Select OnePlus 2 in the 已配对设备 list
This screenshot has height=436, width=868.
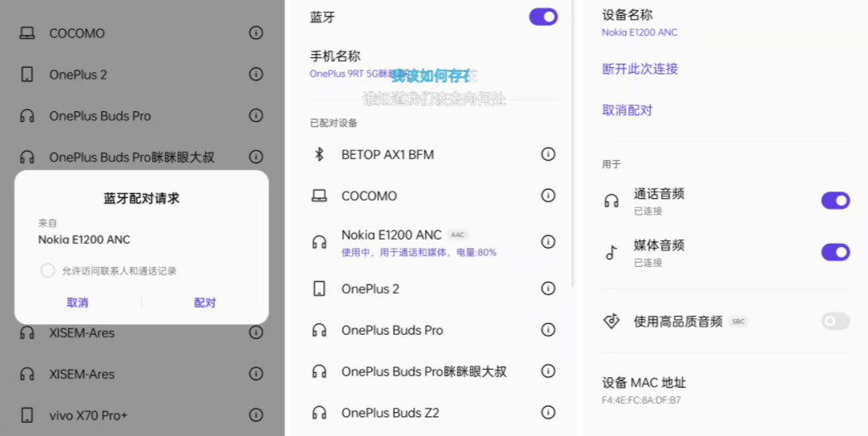(x=433, y=288)
